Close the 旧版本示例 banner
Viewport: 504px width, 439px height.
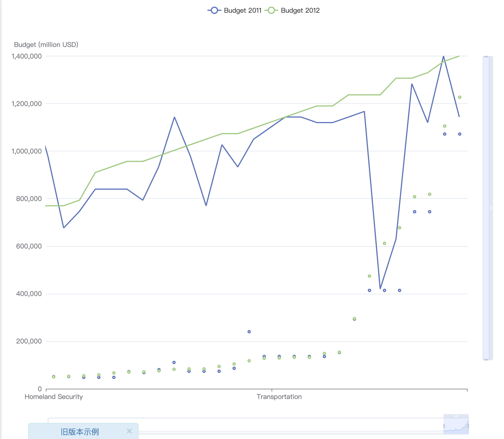tap(129, 431)
